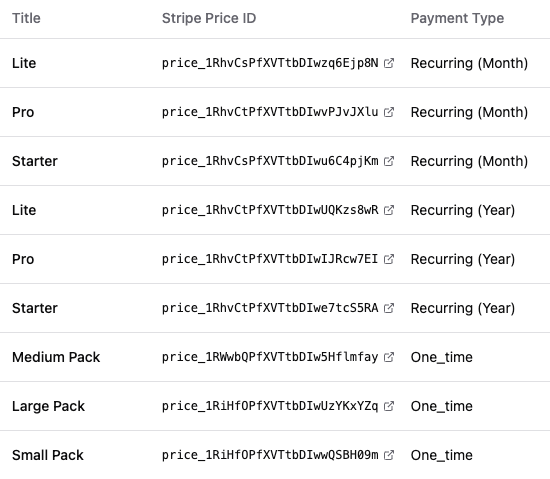This screenshot has width=550, height=479.
Task: Open external link icon for Lite yearly price
Action: tap(389, 210)
